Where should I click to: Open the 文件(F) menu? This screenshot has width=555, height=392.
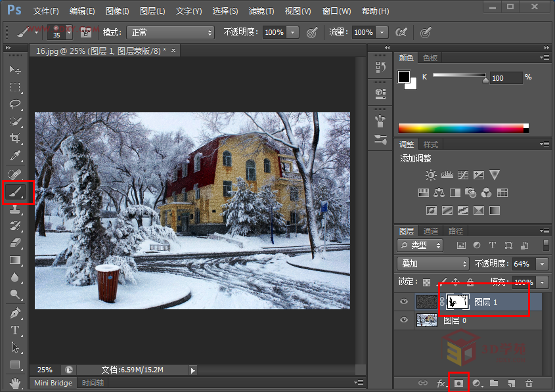coord(46,11)
